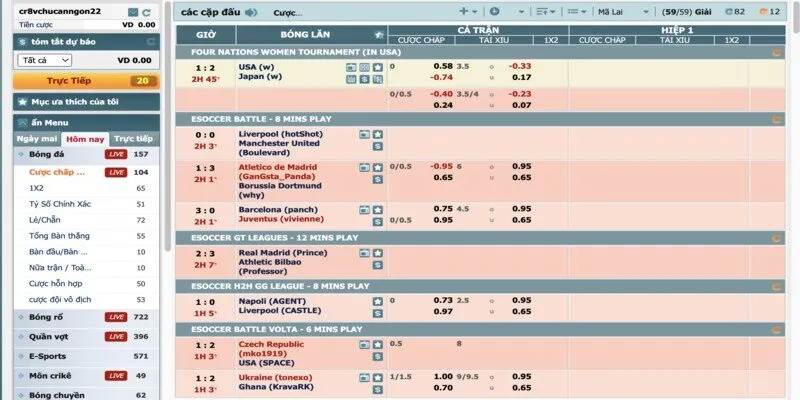Select Cược hỗn hợp market
800x400 pixels.
pyautogui.click(x=56, y=284)
